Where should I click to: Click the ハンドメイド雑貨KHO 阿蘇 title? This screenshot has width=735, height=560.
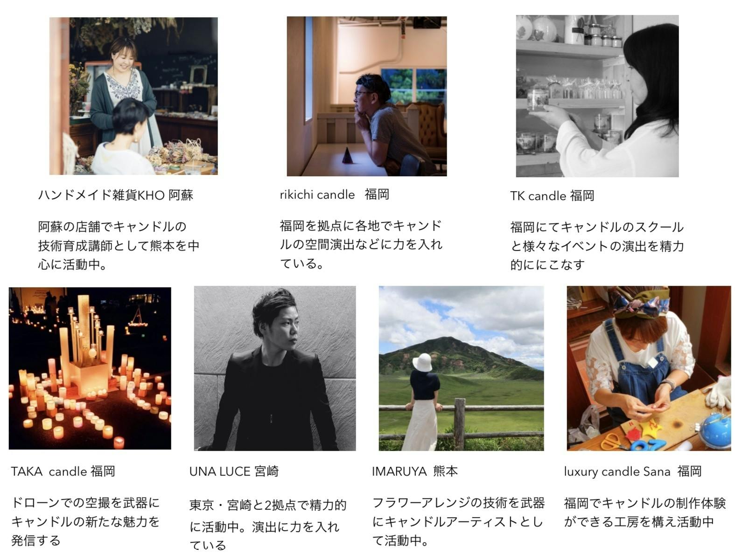(x=116, y=195)
